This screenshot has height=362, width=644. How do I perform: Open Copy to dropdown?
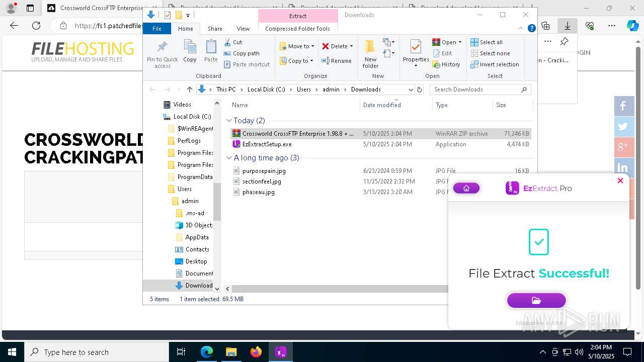tap(297, 61)
